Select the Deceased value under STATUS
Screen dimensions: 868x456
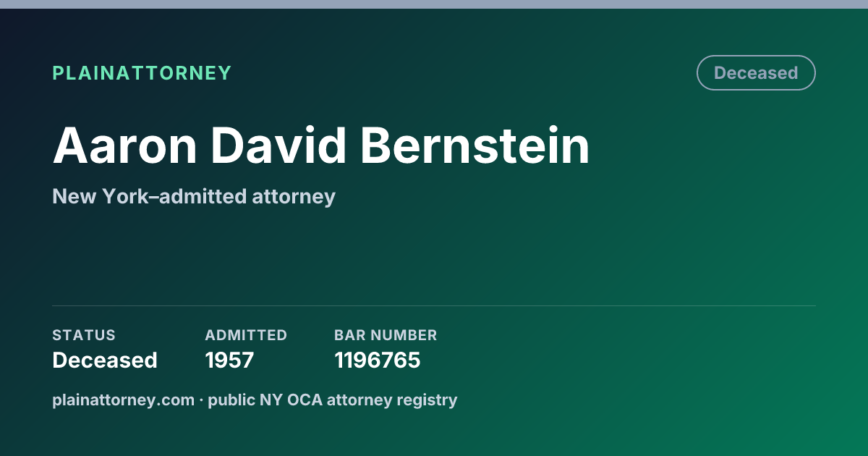pyautogui.click(x=105, y=360)
